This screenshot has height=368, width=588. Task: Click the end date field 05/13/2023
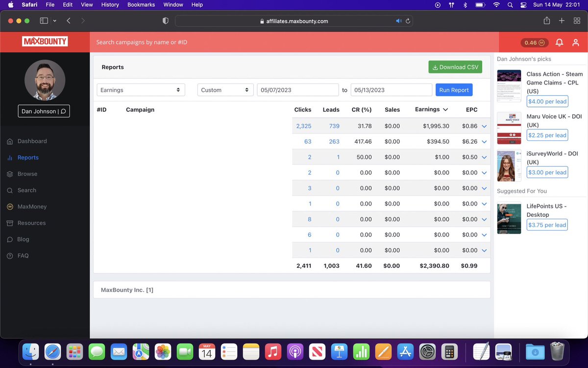point(392,90)
